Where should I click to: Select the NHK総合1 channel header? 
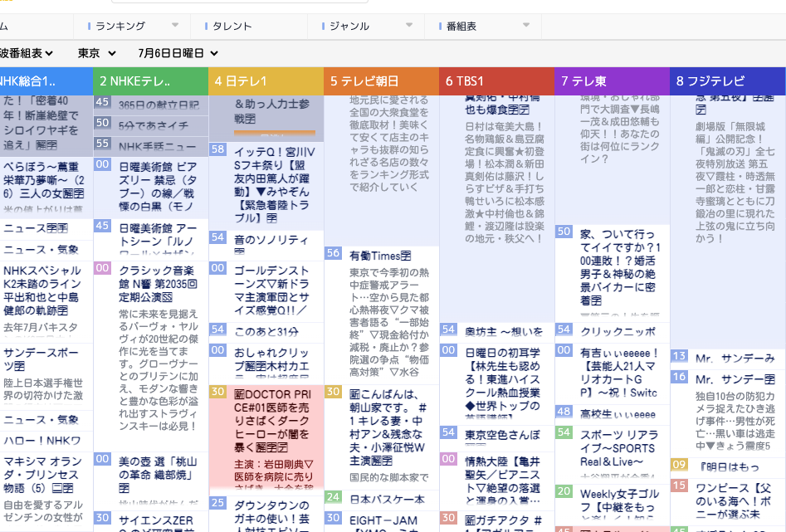coord(46,81)
